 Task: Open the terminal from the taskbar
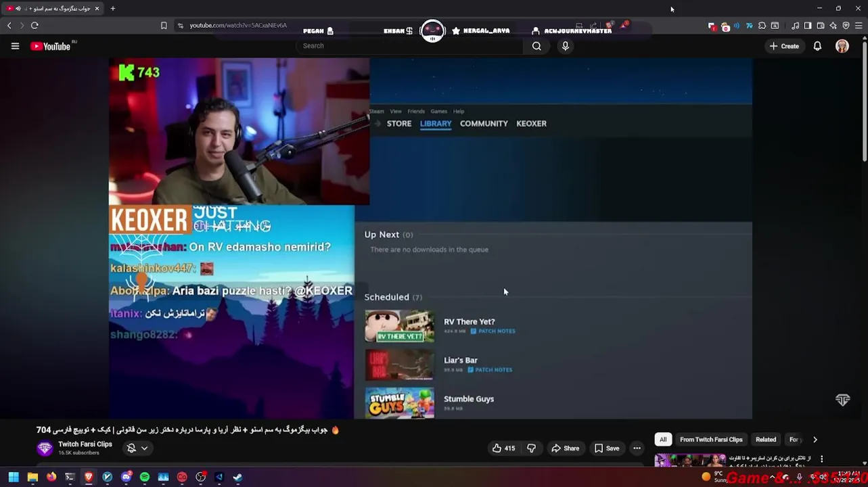click(x=70, y=477)
